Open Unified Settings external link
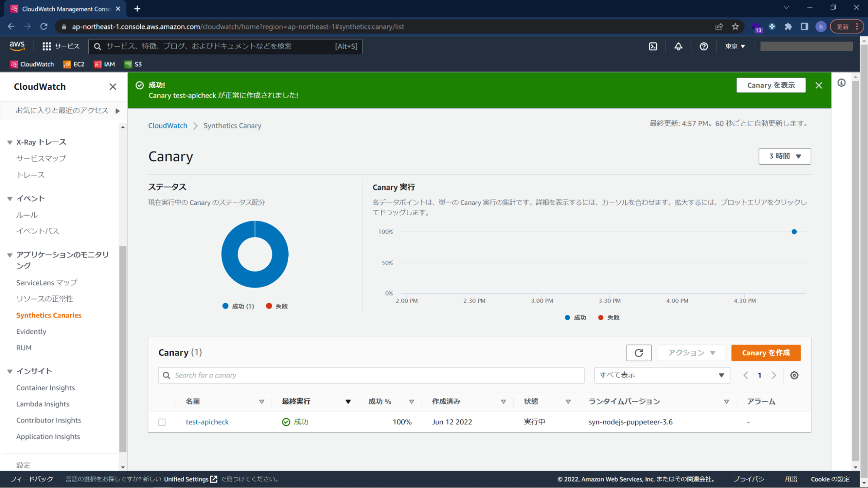This screenshot has height=488, width=868. pos(191,479)
